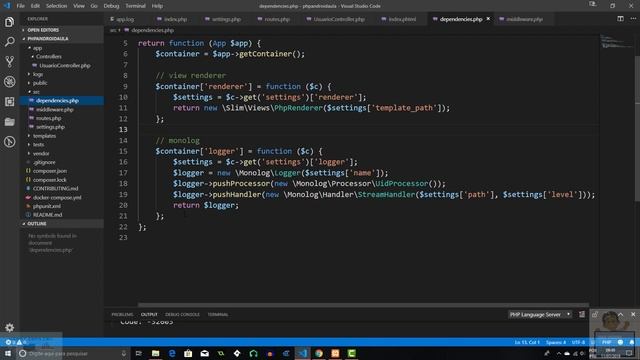The height and width of the screenshot is (360, 640).
Task: Click the PHP language mode indicator
Action: [607, 342]
